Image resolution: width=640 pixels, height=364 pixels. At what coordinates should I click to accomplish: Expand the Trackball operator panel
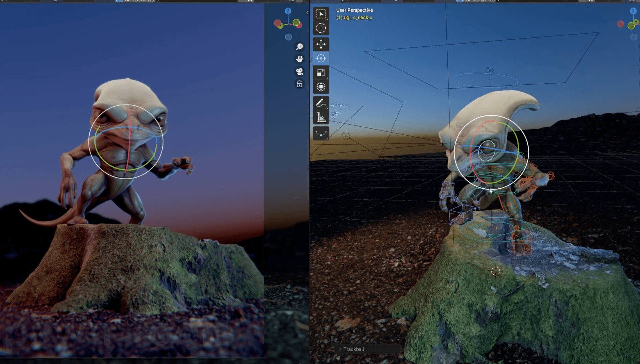340,349
